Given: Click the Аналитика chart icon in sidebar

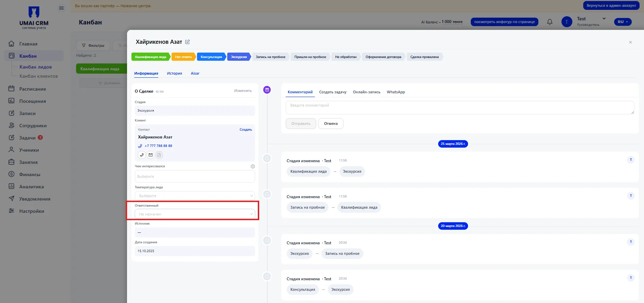Looking at the screenshot, I should [11, 186].
